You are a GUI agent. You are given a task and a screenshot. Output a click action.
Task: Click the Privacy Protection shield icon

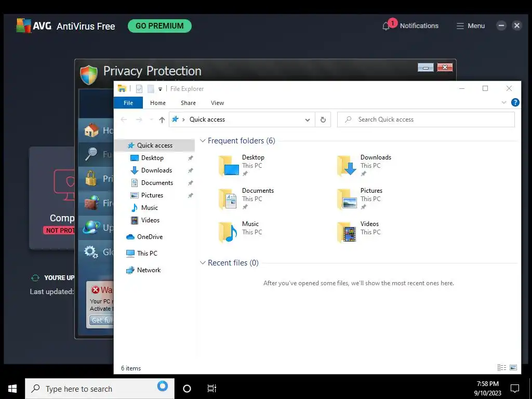coord(89,75)
